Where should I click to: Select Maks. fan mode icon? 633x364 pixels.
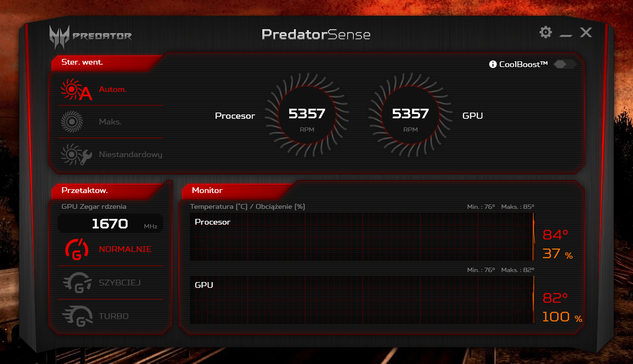point(72,122)
